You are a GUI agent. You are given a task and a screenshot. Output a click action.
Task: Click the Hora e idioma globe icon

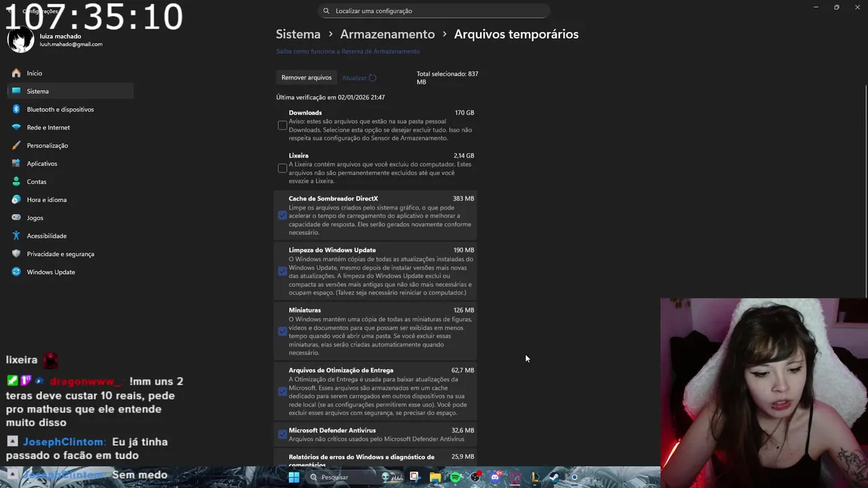[x=16, y=199]
